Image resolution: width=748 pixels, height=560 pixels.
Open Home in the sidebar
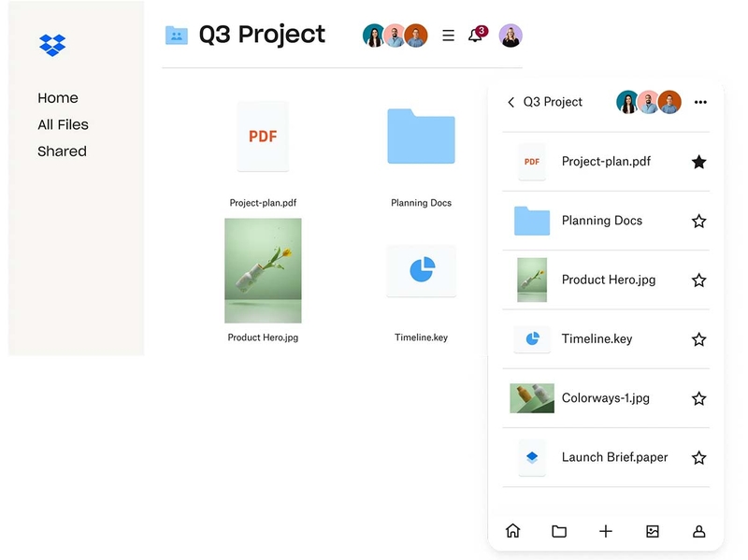(x=58, y=98)
